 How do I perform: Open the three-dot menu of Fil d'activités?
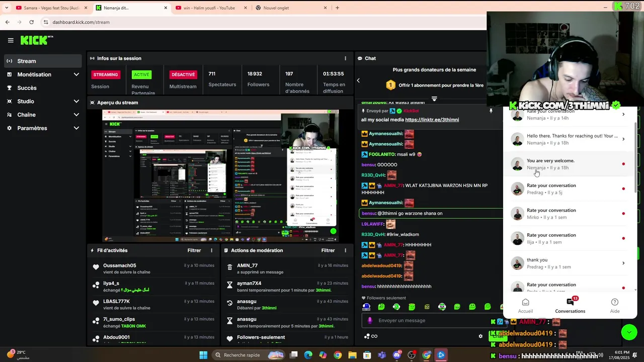[211, 250]
